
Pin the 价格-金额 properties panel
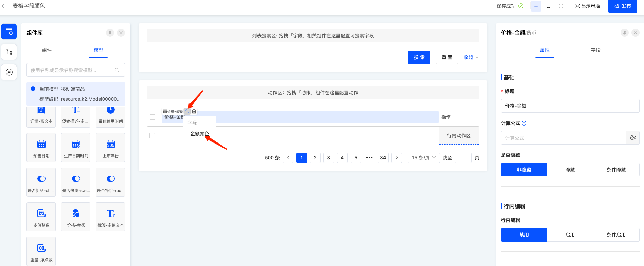(625, 33)
